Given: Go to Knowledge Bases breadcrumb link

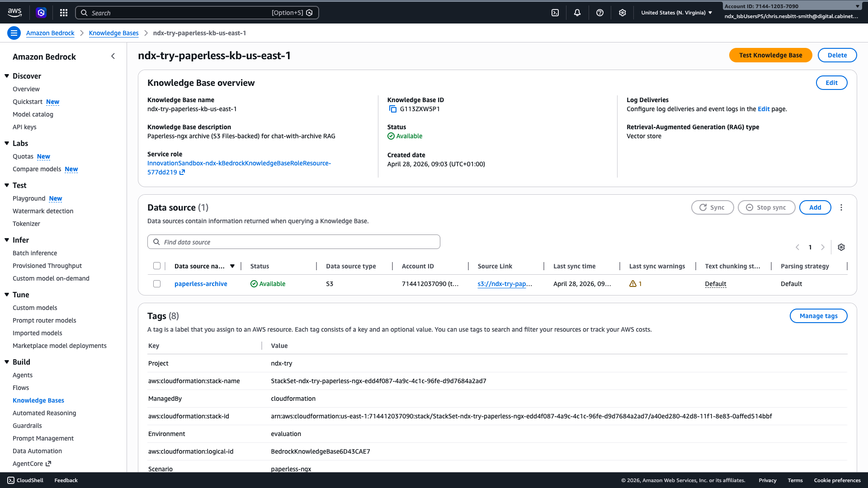Looking at the screenshot, I should 113,33.
